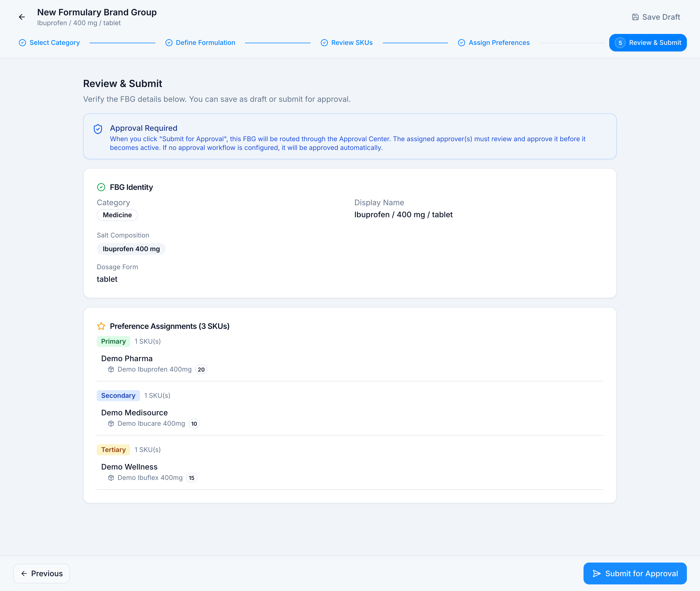Click the Secondary preference badge

(118, 396)
